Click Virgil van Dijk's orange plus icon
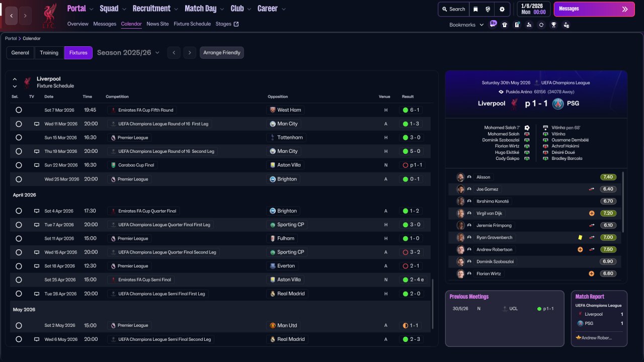This screenshot has height=362, width=644. pos(592,213)
